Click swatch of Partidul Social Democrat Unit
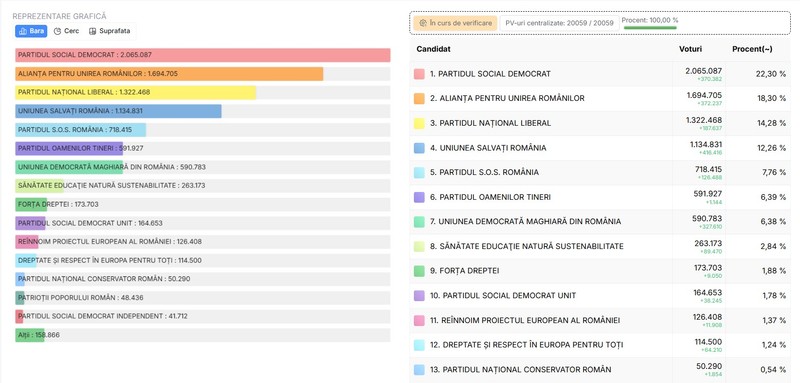Image resolution: width=800 pixels, height=383 pixels. click(x=419, y=296)
